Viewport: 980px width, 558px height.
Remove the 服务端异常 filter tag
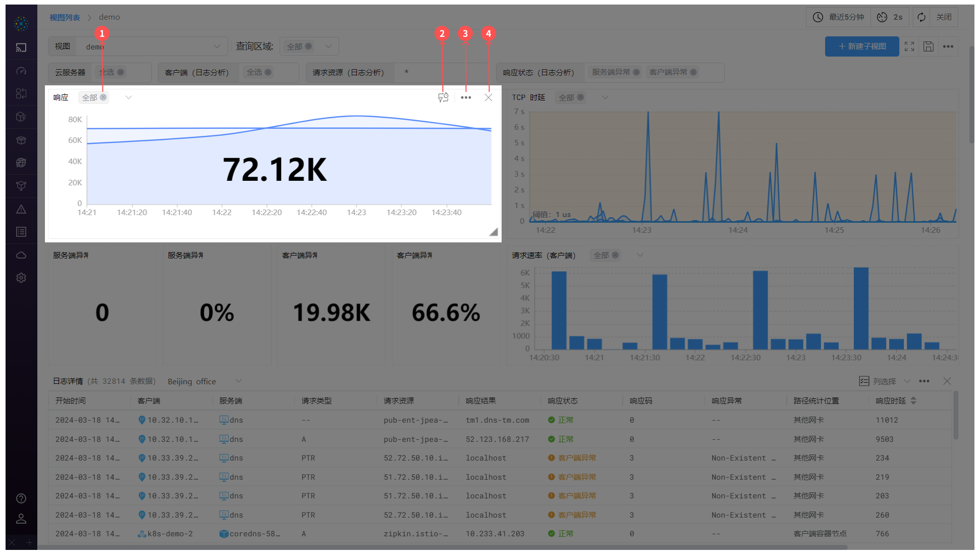pos(637,72)
